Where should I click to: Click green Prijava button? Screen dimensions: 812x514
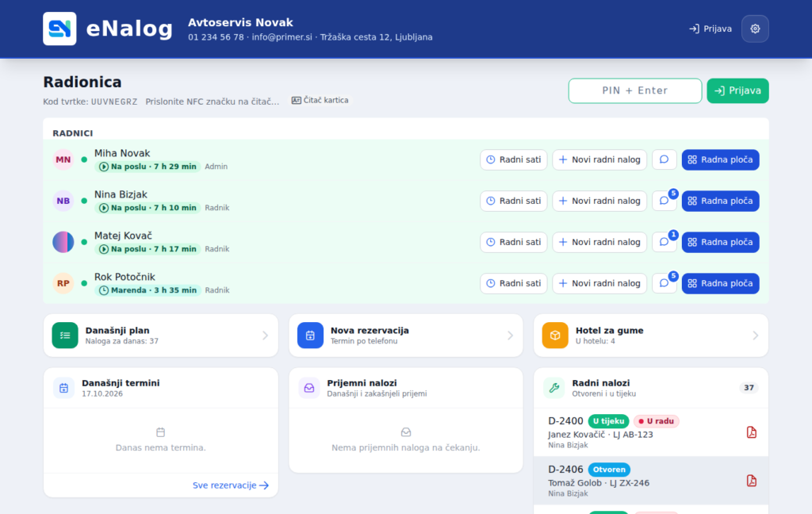[738, 90]
